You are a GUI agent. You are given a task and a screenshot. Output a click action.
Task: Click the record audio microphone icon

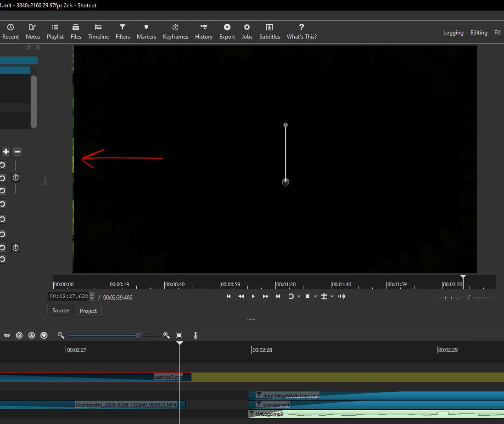click(196, 336)
